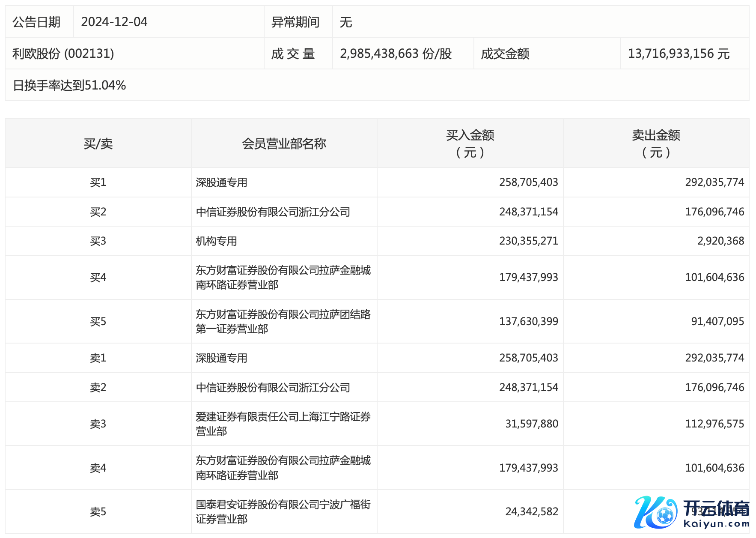Select the announcement date 2024-12-04
The image size is (756, 538).
pos(114,22)
